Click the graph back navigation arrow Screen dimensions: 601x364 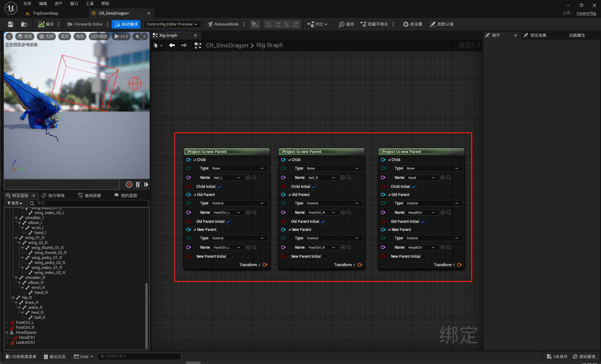[x=172, y=45]
